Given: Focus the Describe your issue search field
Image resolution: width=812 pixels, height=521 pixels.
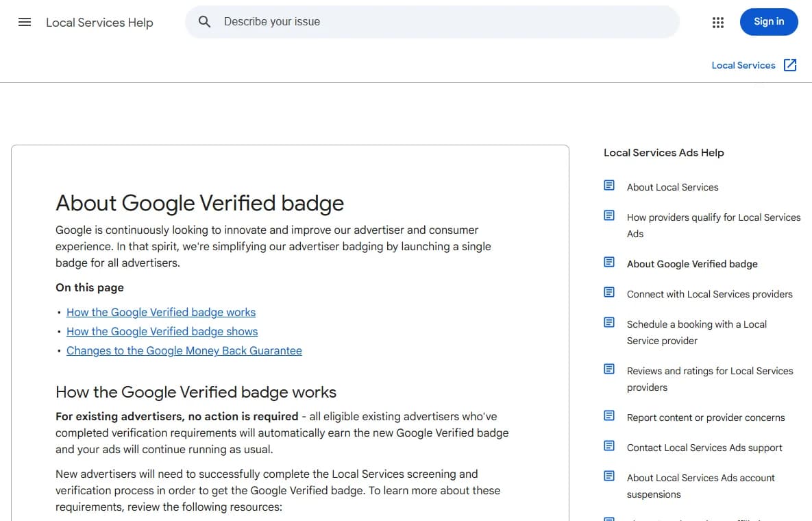Looking at the screenshot, I should click(432, 22).
